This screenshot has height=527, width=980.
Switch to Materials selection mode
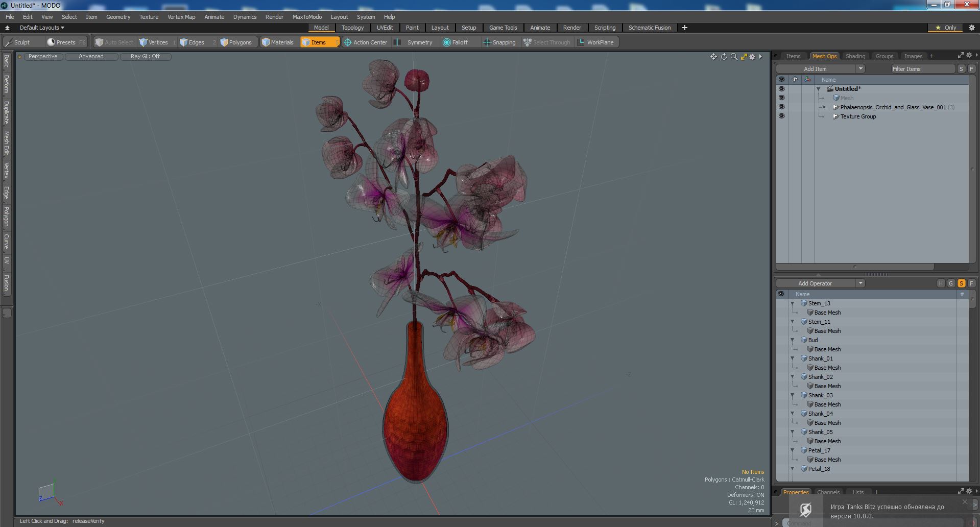278,42
